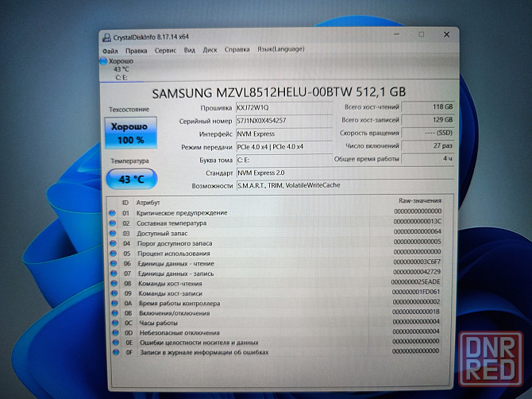532x399 pixels.
Task: Click status dot for attribute 03 Доступный запас
Action: (x=113, y=234)
